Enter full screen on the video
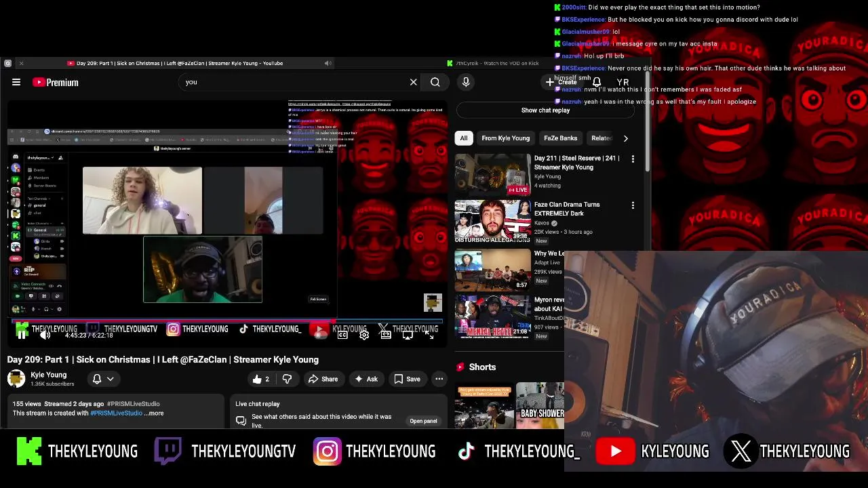 point(429,335)
